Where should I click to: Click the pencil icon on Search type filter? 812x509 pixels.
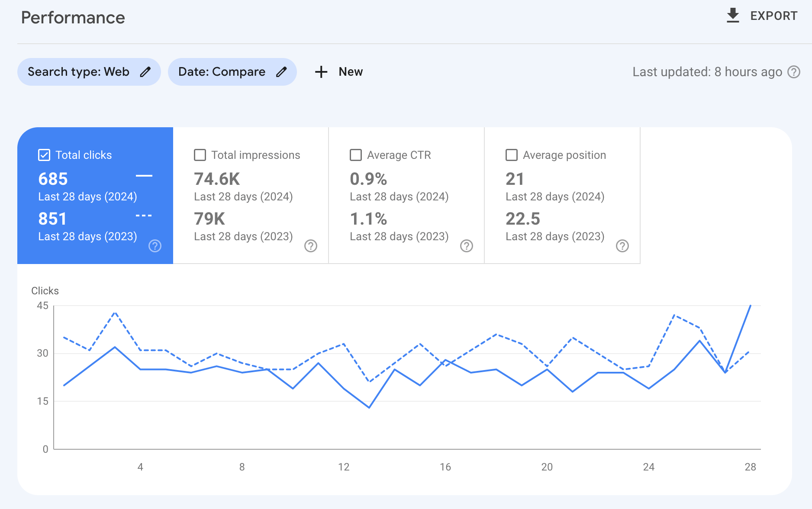click(145, 72)
